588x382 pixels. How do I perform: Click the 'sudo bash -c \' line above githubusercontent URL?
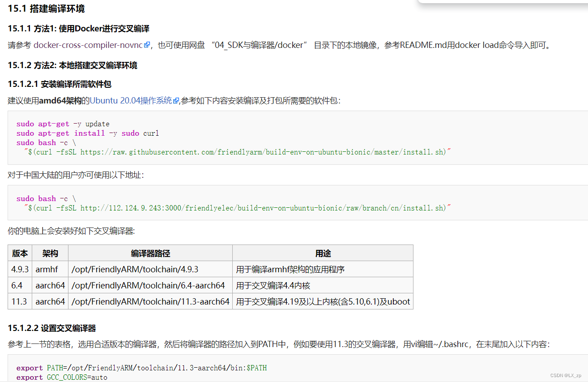[x=46, y=142]
